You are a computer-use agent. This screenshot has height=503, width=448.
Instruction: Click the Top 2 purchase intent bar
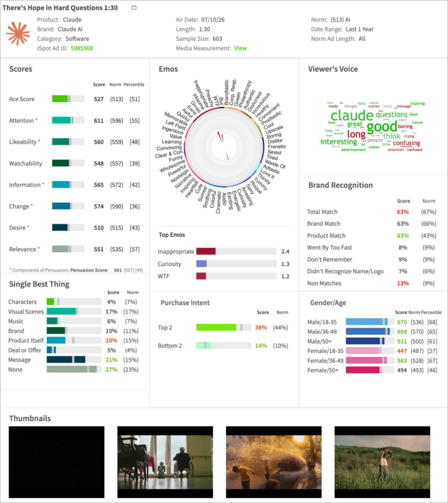[x=224, y=327]
